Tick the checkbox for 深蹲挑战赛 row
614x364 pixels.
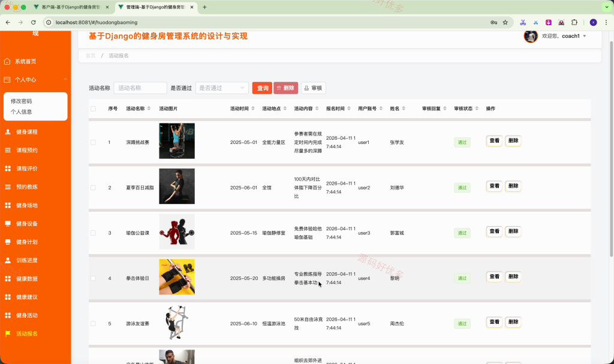coord(93,143)
